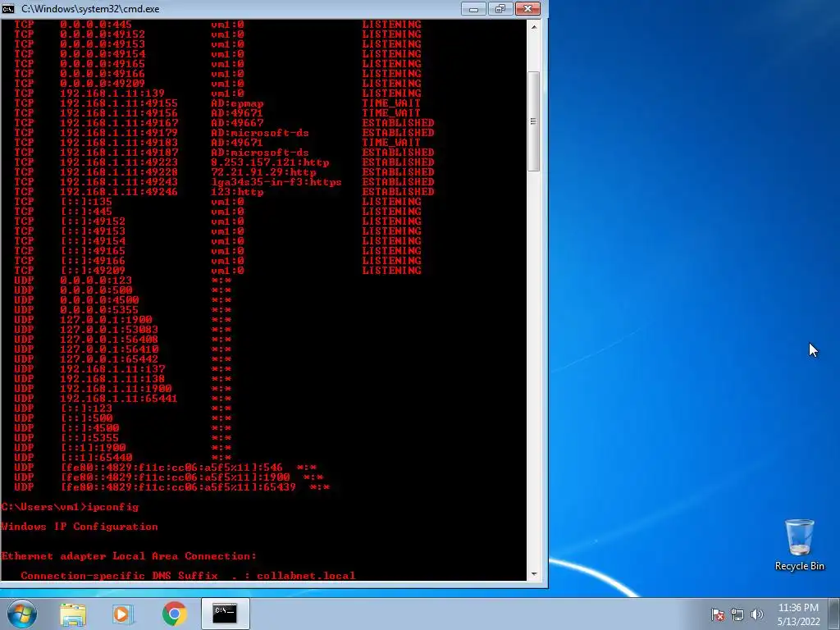The width and height of the screenshot is (840, 630).
Task: Click the UDP address '127.0.0.1:65442'
Action: pos(109,359)
